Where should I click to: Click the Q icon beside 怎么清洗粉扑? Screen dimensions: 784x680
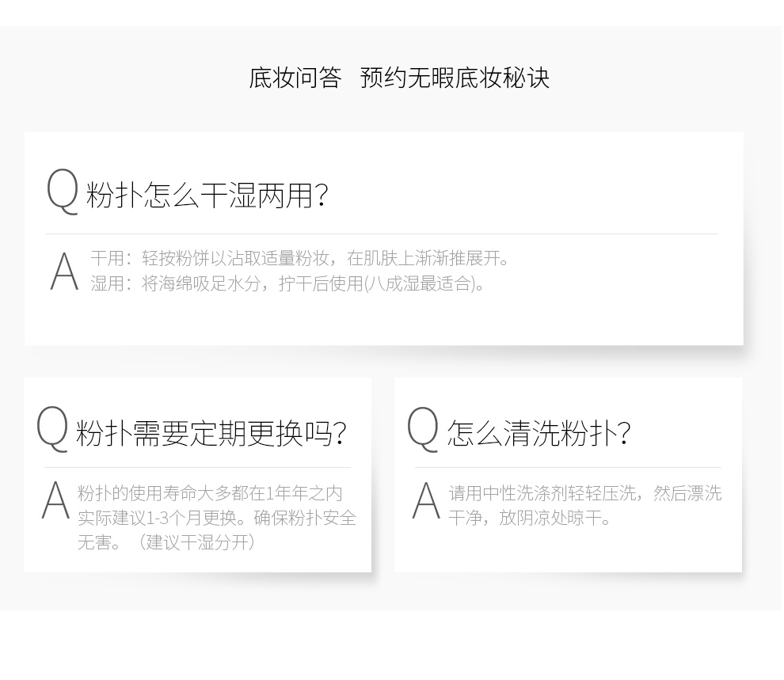click(422, 429)
